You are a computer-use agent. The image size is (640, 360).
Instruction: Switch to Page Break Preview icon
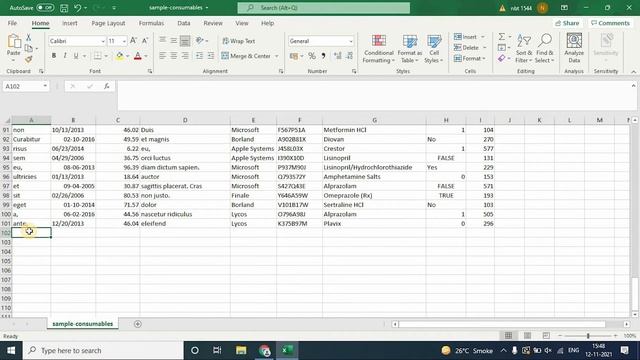tap(546, 336)
